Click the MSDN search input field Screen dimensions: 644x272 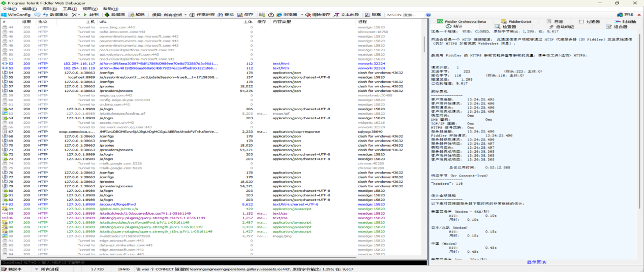406,15
